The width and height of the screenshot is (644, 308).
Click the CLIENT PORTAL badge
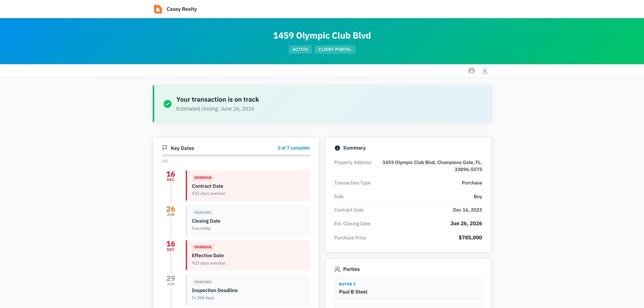335,49
